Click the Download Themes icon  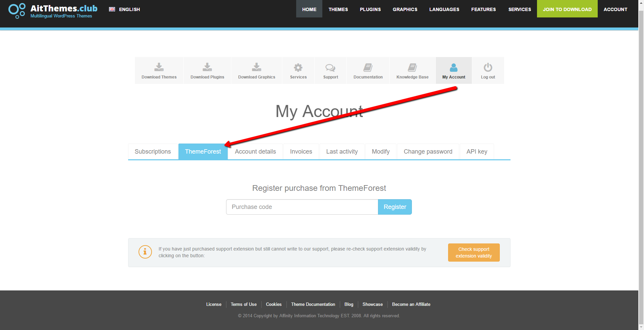[x=159, y=67]
